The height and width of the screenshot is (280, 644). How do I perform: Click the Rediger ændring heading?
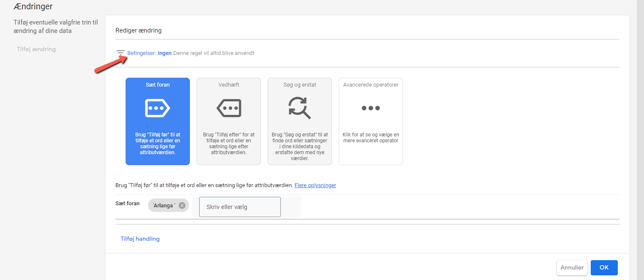click(138, 30)
